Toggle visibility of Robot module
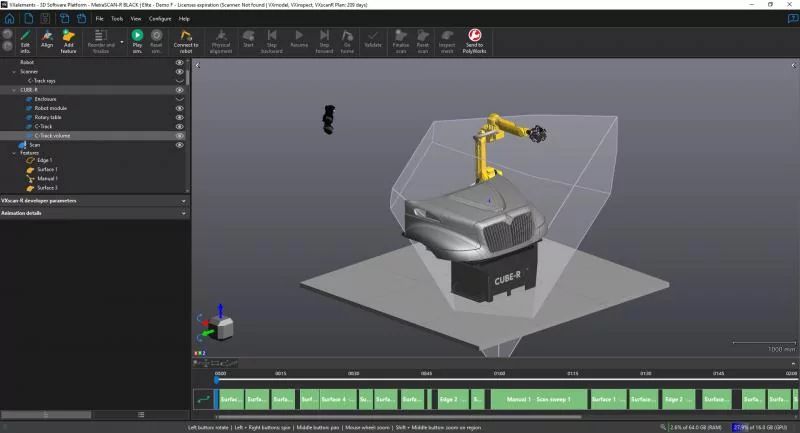Screen dimensions: 800x433 click(180, 108)
